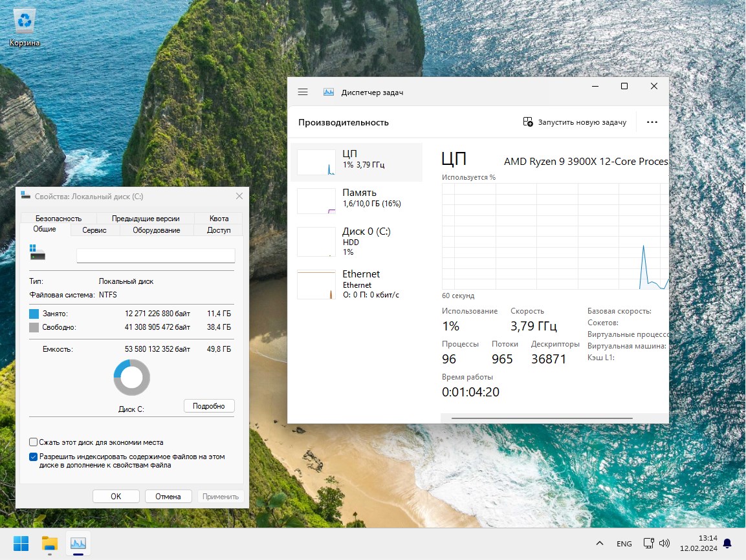Enable compress this disk checkbox
Screen dimensions: 746x560
tap(33, 442)
